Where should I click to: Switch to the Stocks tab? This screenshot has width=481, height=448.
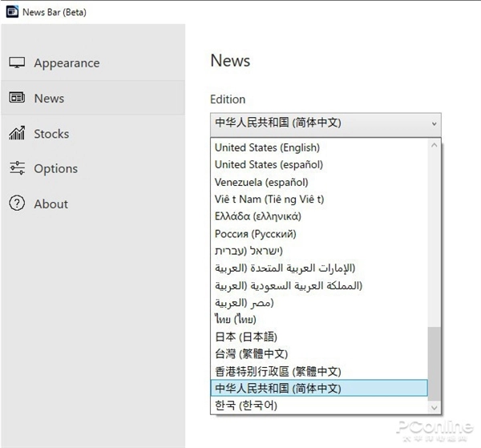coord(51,134)
